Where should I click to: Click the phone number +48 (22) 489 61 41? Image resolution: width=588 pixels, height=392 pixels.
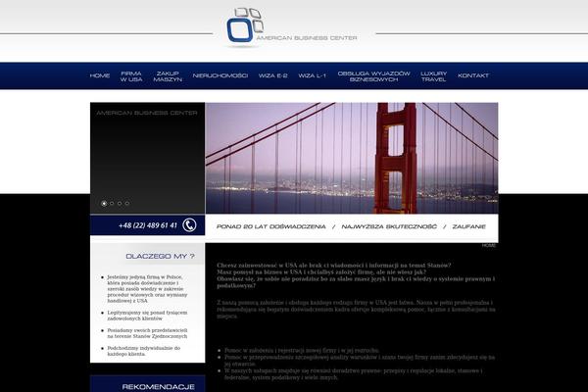point(148,225)
